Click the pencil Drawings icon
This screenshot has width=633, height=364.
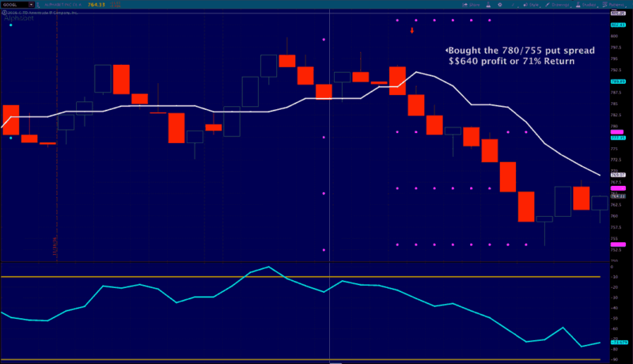[548, 5]
